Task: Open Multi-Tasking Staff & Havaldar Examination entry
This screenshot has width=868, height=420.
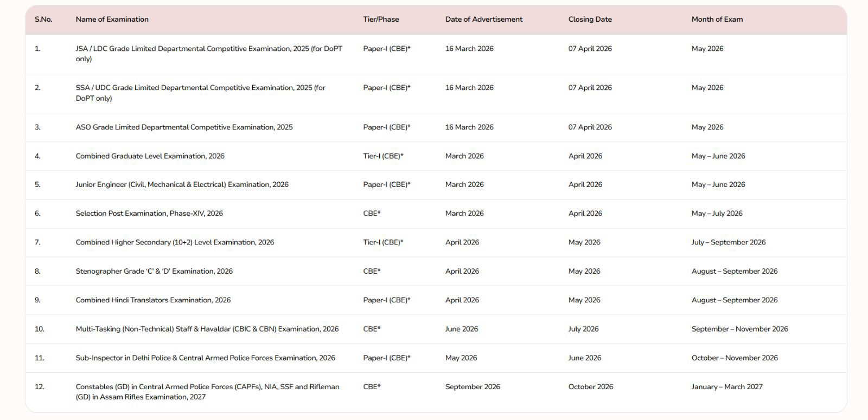Action: [207, 329]
